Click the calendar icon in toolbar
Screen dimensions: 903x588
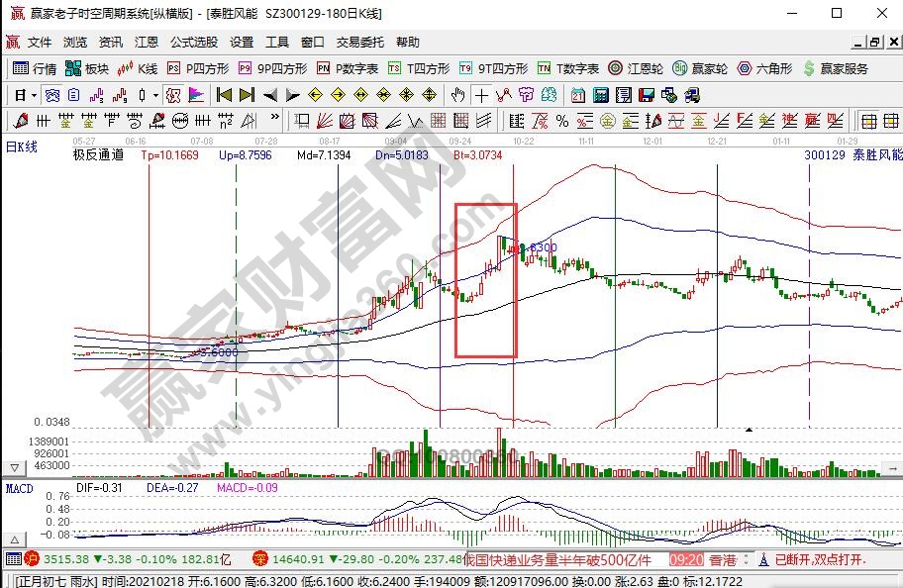(577, 95)
